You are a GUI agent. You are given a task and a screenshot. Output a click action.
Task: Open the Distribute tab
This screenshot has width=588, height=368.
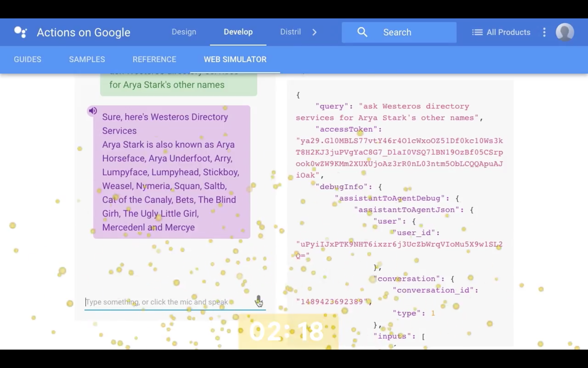coord(290,32)
